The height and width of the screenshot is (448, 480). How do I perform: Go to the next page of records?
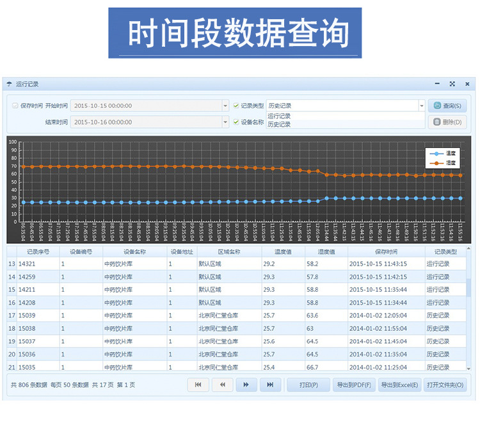pos(246,385)
